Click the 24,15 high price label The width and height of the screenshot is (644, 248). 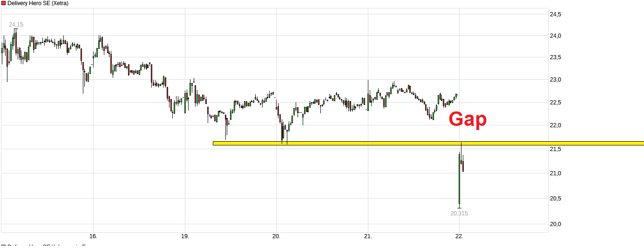(x=16, y=24)
